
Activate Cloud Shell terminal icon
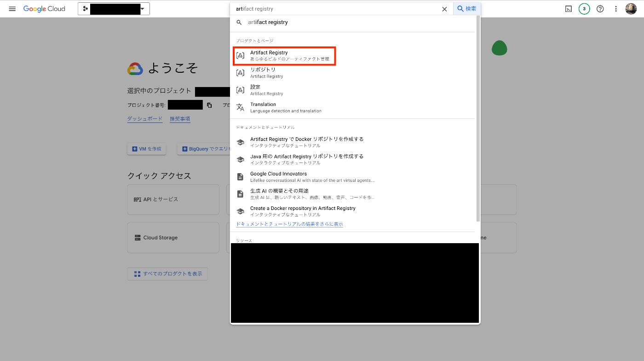569,9
